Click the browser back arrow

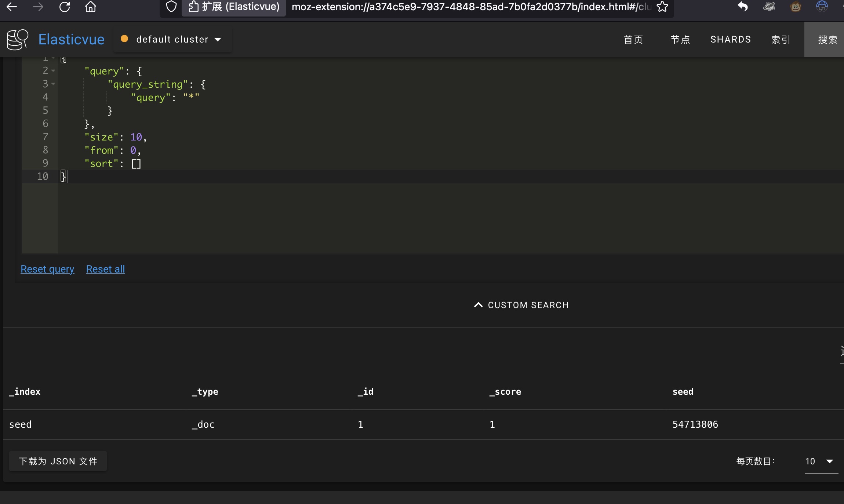pyautogui.click(x=12, y=7)
